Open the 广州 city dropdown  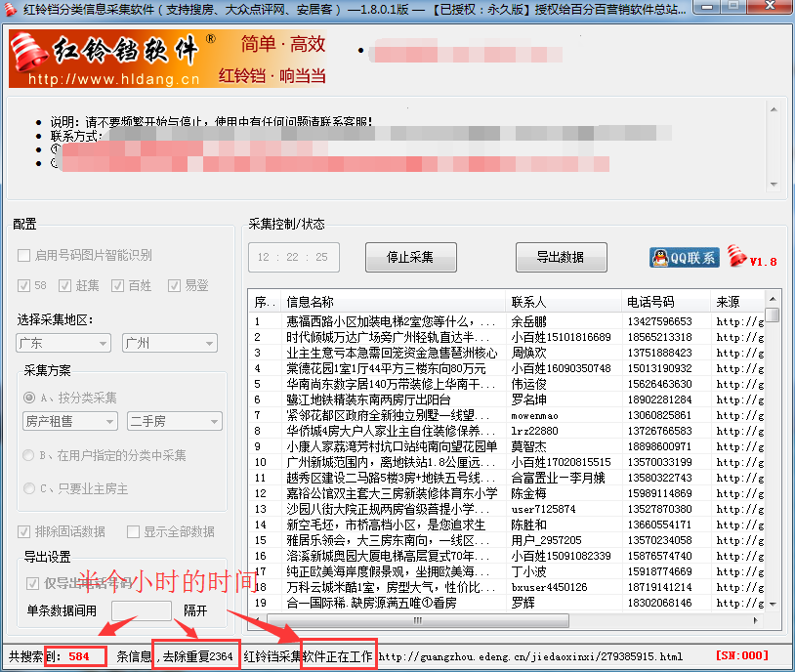[170, 343]
